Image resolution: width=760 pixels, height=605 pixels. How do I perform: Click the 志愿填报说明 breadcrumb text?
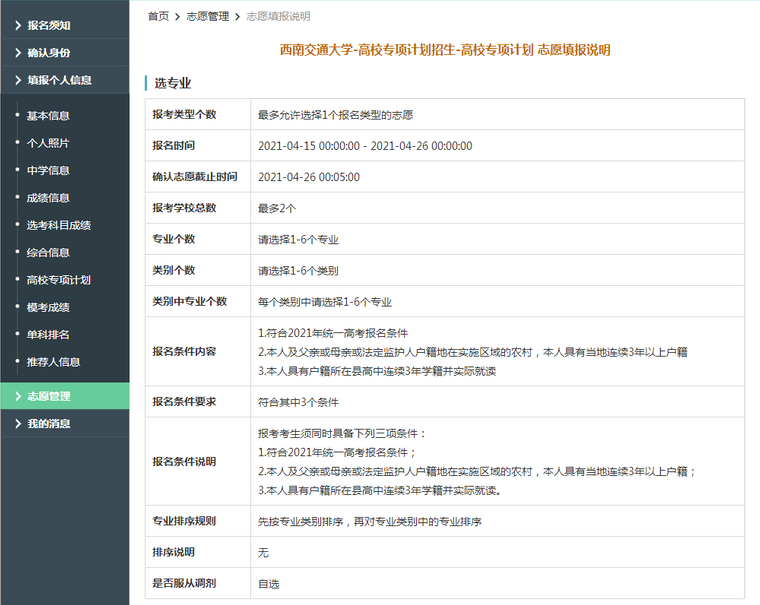pos(278,16)
